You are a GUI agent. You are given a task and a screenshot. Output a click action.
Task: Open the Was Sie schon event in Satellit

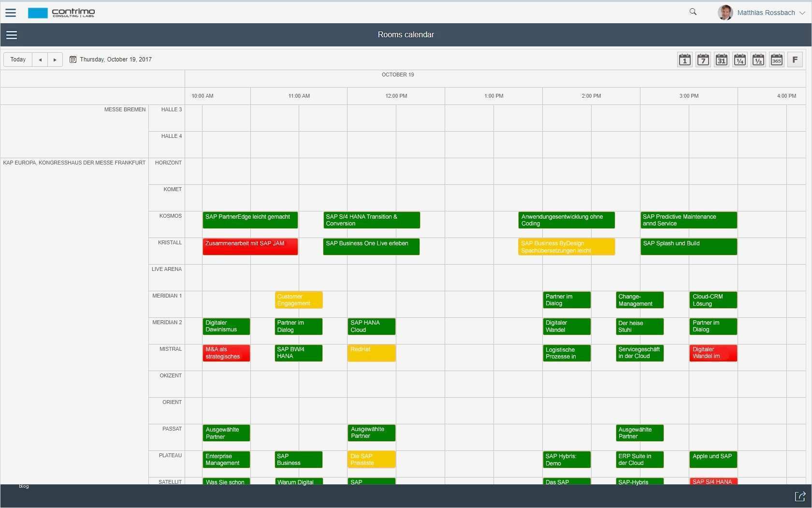coord(226,481)
